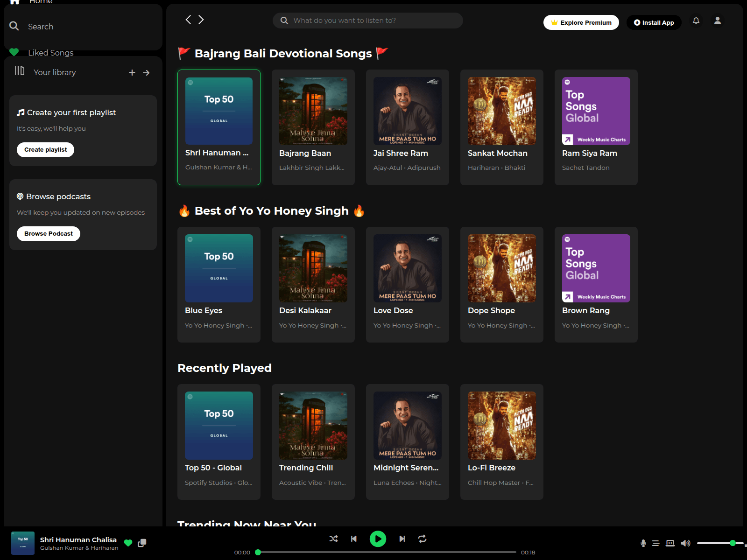Open the Brown Rang card
This screenshot has width=747, height=560.
(596, 285)
